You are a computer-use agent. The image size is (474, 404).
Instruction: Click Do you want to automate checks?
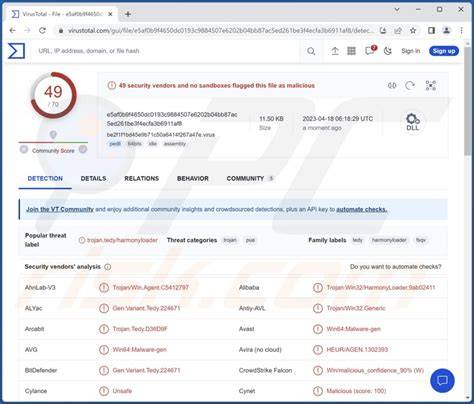pos(396,267)
